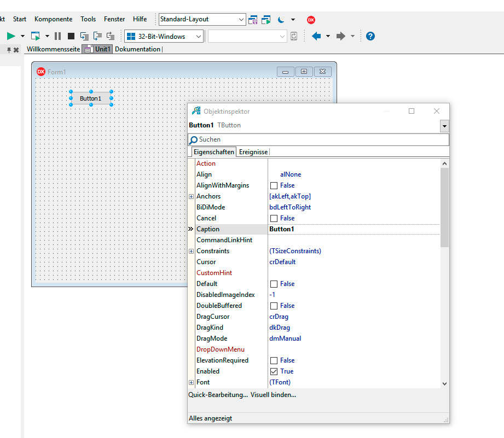The width and height of the screenshot is (504, 438).
Task: Click the refresh icon beside the empty combo box
Action: click(294, 36)
